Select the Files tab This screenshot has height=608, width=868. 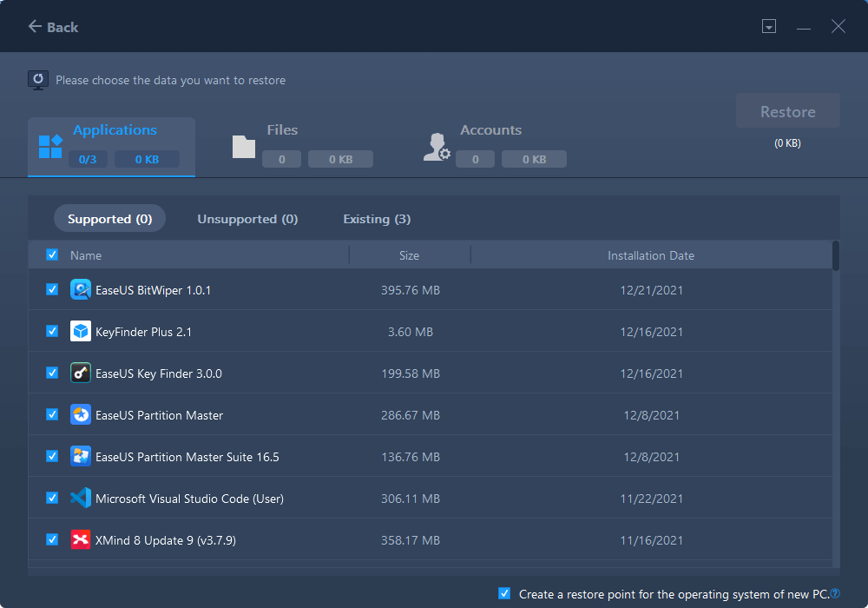[302, 146]
